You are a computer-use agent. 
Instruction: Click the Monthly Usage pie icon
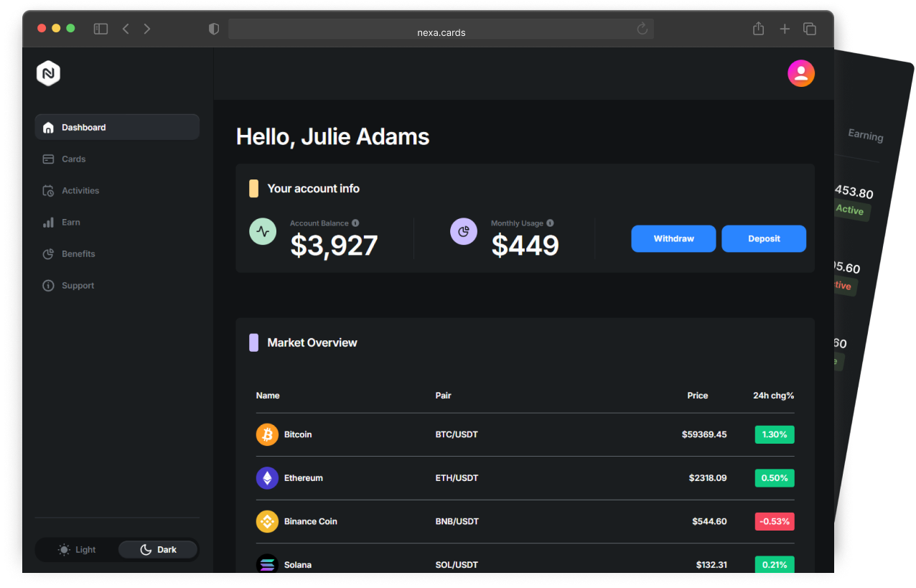pyautogui.click(x=464, y=231)
